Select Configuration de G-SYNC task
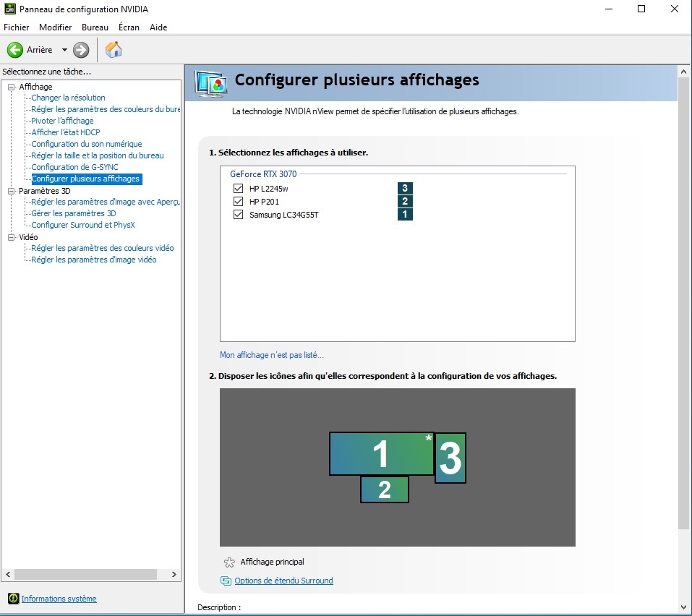 [74, 167]
